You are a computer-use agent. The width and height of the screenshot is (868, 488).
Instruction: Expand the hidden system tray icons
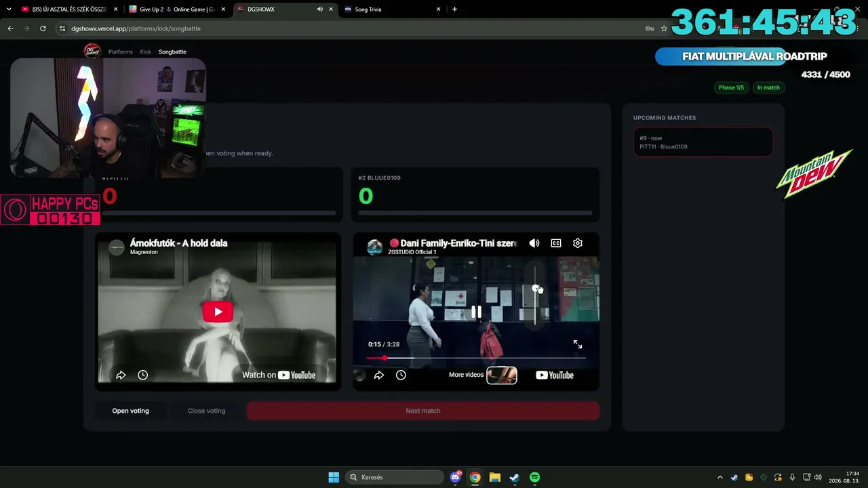tap(720, 477)
